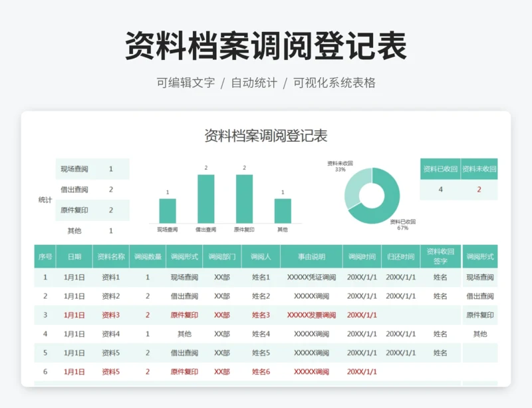Screen dimensions: 532x408
Task: Select the 借出查阅 label in the statistics list
Action: [x=74, y=190]
